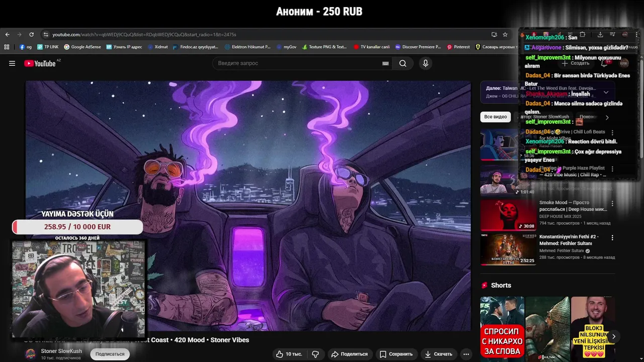This screenshot has height=362, width=644.
Task: Open more actions ellipsis under video
Action: (466, 354)
